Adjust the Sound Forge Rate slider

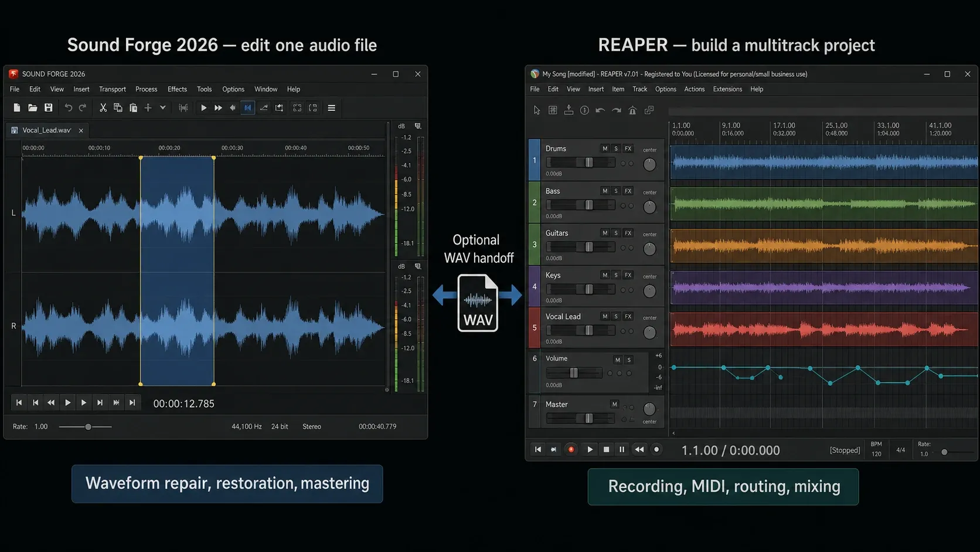88,427
